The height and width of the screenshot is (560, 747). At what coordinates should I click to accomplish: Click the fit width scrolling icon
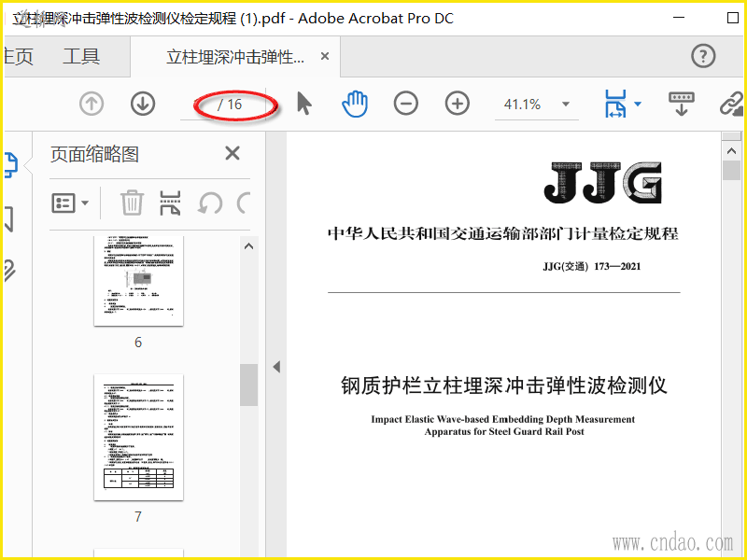[616, 104]
